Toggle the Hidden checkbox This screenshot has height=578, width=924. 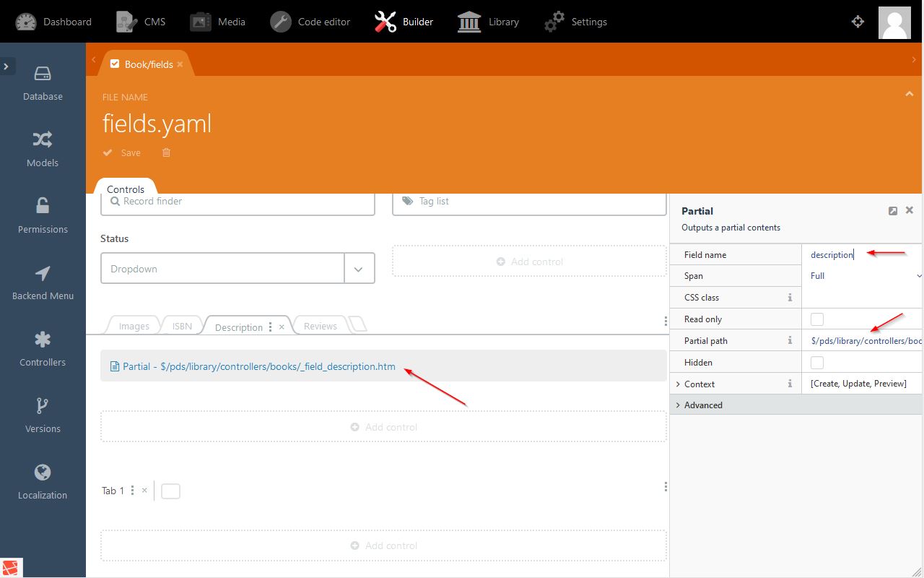(x=817, y=363)
